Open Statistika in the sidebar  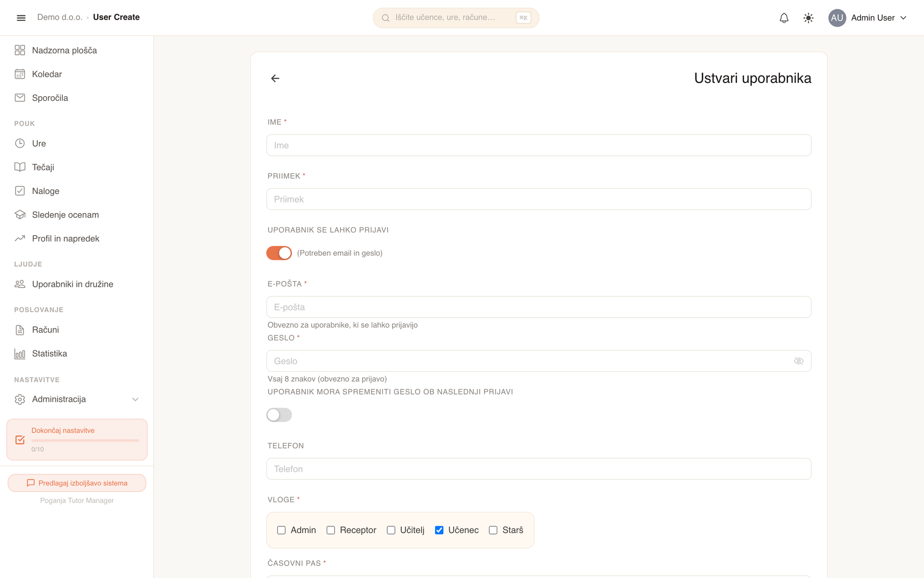coord(77,354)
